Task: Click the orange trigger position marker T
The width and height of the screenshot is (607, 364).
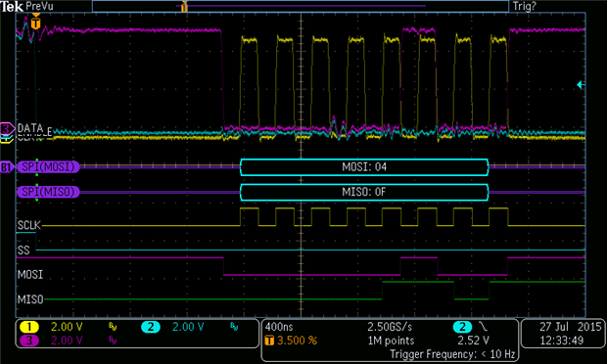Action: click(x=35, y=23)
